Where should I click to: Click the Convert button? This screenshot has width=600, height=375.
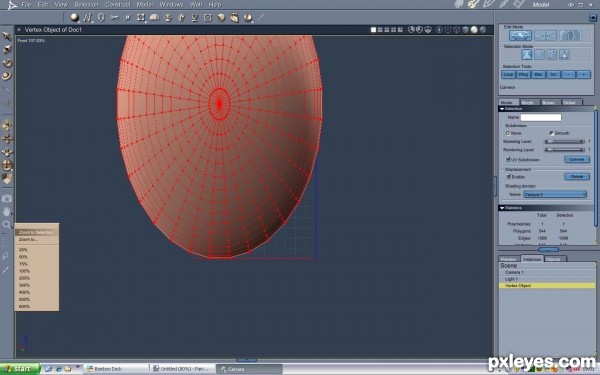(577, 159)
